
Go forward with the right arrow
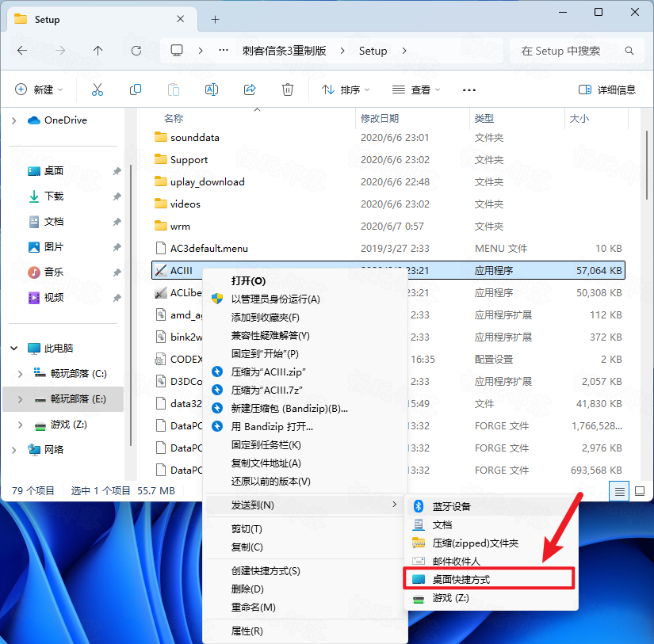tap(60, 51)
